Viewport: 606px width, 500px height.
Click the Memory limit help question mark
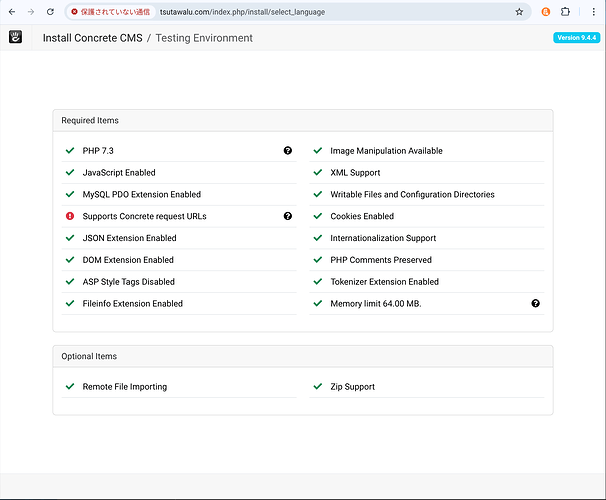536,304
